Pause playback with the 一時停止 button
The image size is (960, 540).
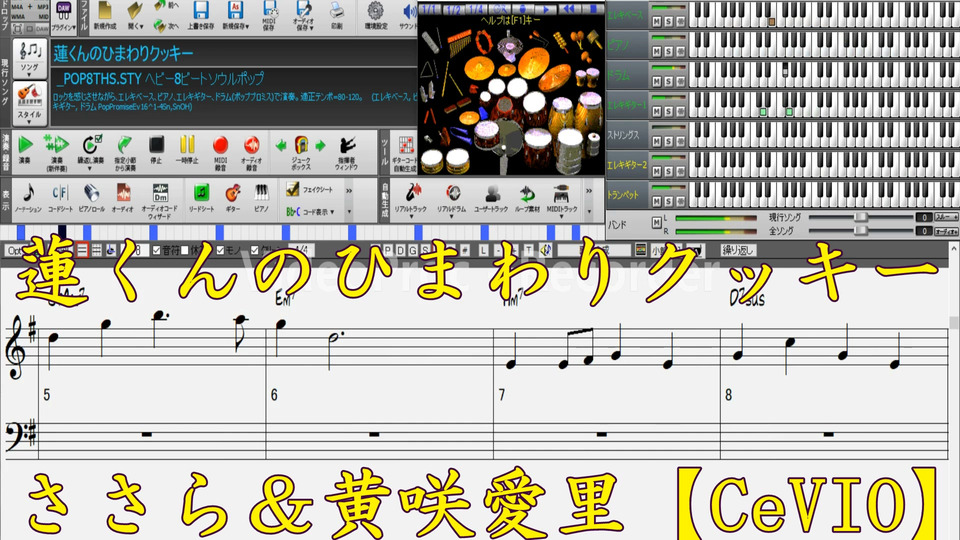pyautogui.click(x=187, y=151)
